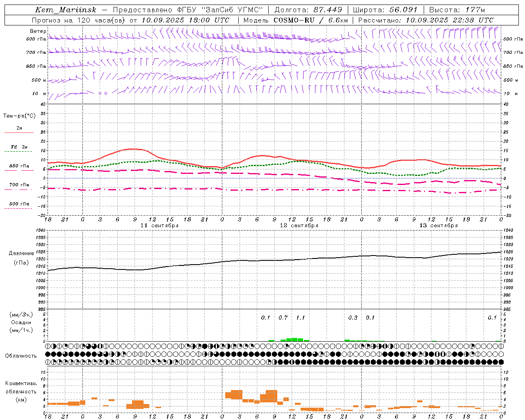Click the '11 сентября' date label
Viewport: 525px width, 420px height.
(x=159, y=226)
